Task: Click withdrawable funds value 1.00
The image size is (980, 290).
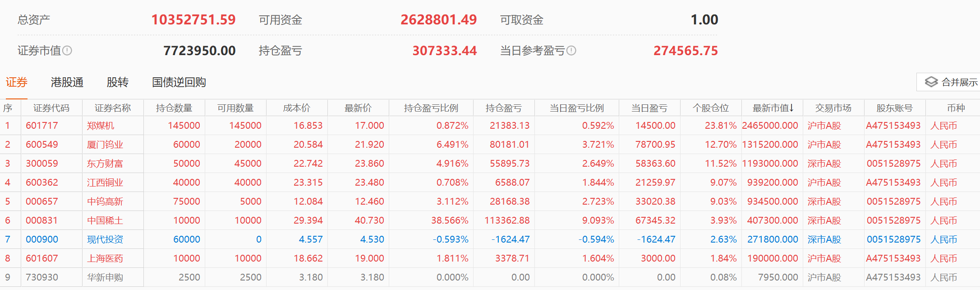Action: click(704, 20)
